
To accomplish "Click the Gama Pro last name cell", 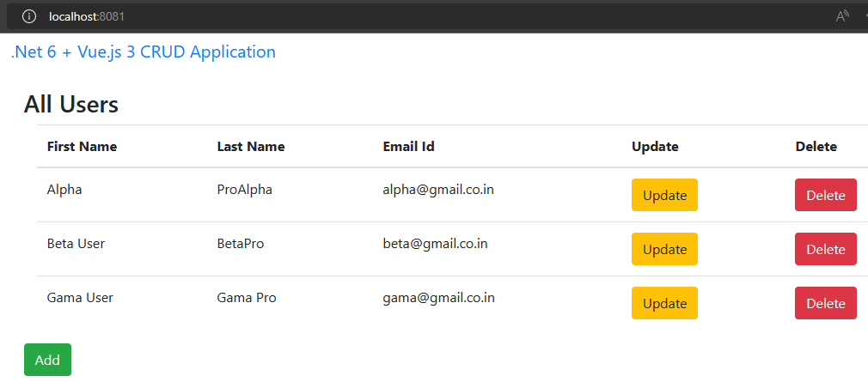I will (x=247, y=298).
